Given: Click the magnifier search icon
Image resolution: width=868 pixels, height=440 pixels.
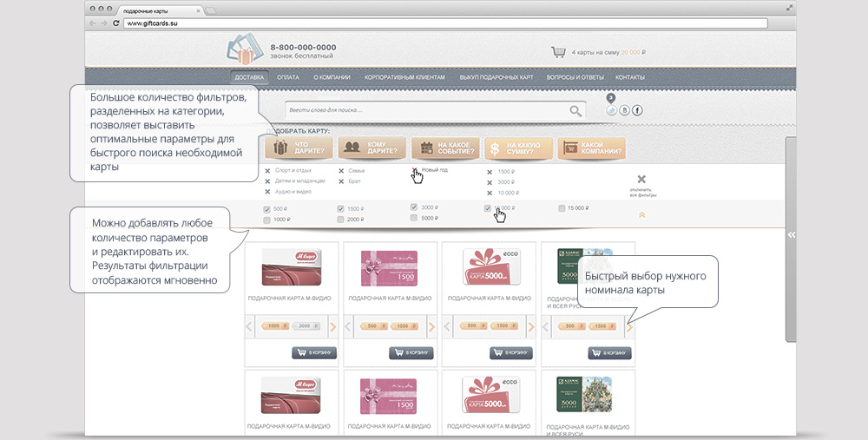Looking at the screenshot, I should pyautogui.click(x=575, y=111).
